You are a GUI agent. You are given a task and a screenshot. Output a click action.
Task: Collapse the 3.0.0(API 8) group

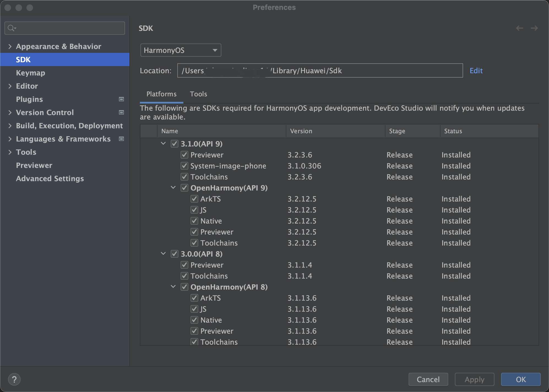pos(163,254)
